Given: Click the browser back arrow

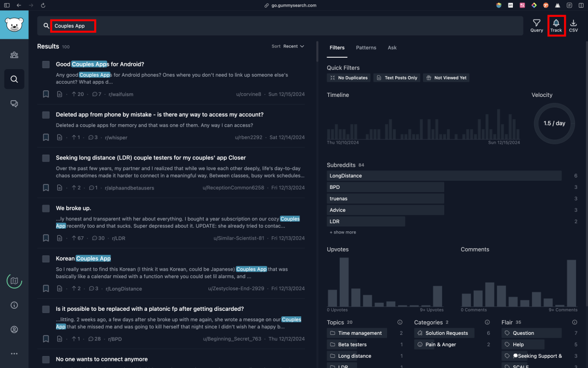Looking at the screenshot, I should click(x=19, y=5).
